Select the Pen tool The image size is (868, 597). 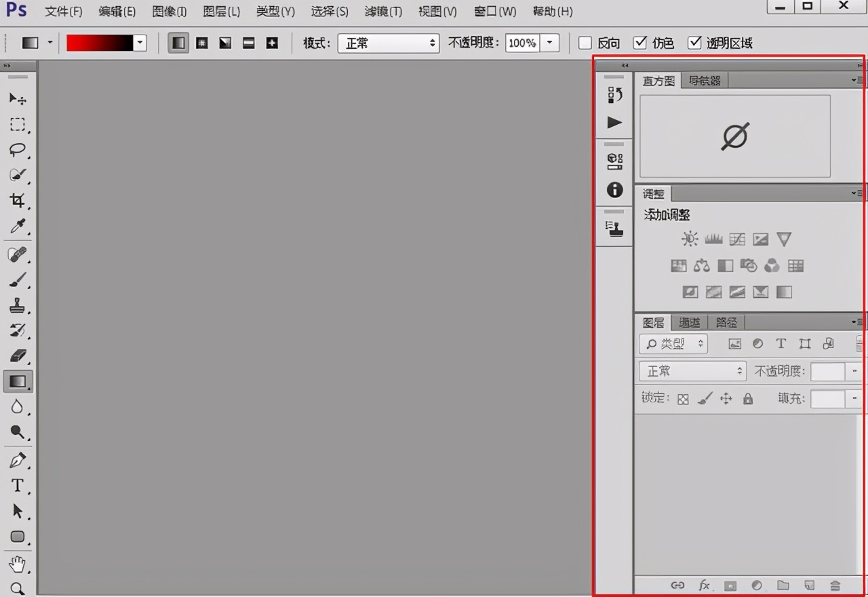click(18, 461)
